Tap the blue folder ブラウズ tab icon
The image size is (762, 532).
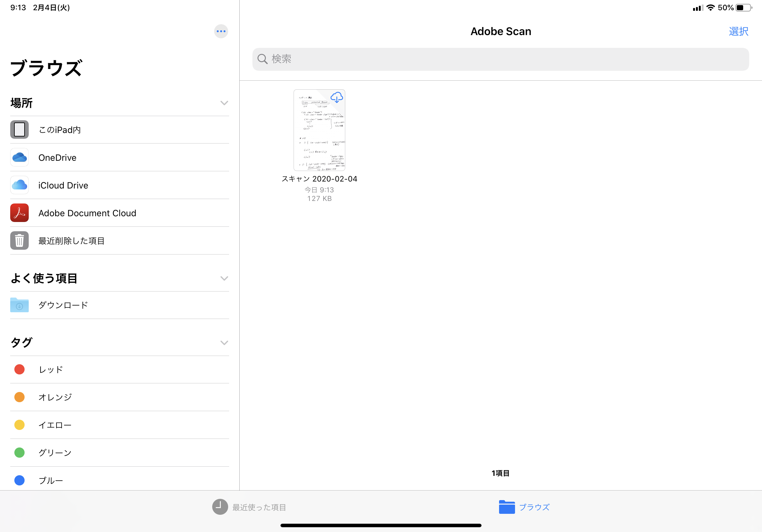tap(507, 507)
